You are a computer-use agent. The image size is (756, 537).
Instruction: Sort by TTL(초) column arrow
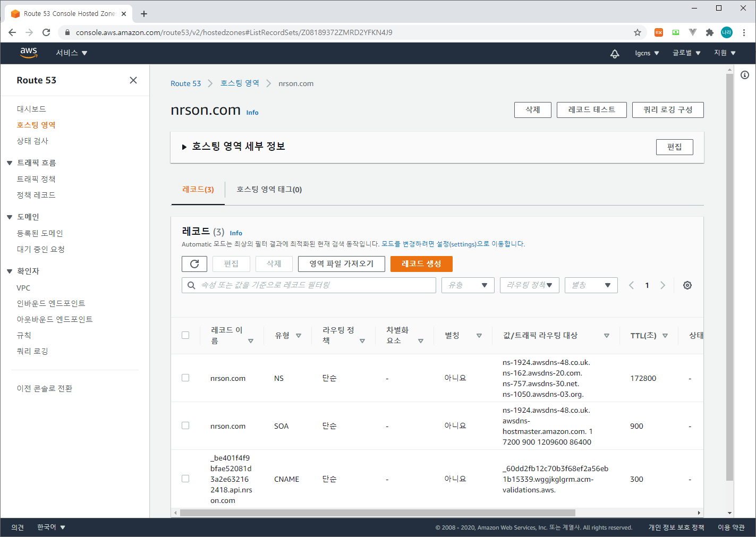tap(665, 336)
